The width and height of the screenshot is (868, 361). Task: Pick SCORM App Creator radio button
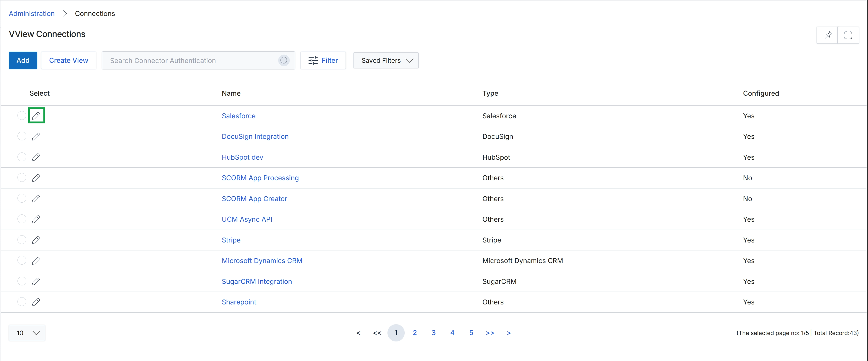[22, 198]
